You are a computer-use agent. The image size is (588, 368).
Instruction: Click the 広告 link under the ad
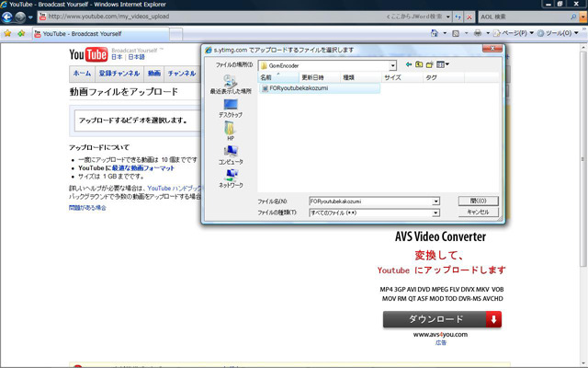coord(441,342)
